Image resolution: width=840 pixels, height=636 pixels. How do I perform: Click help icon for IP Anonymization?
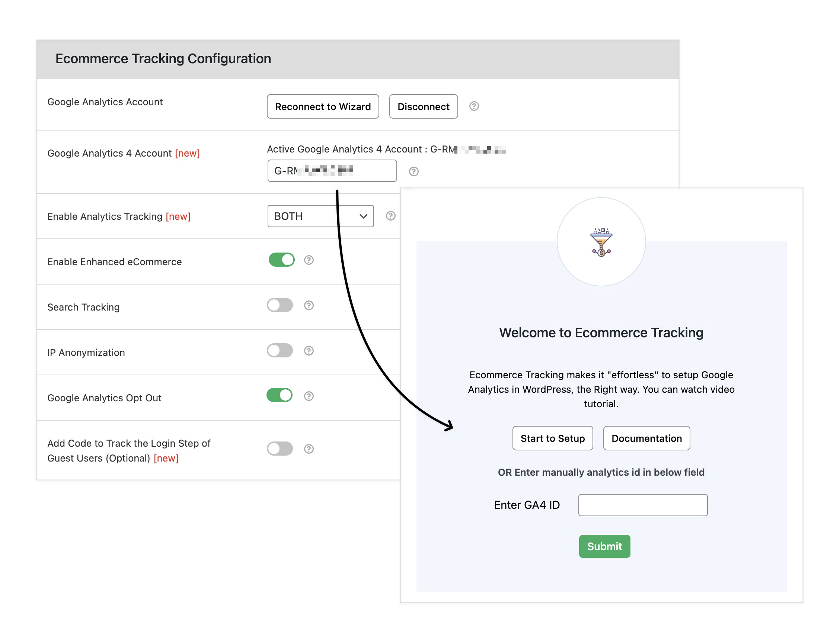click(309, 351)
